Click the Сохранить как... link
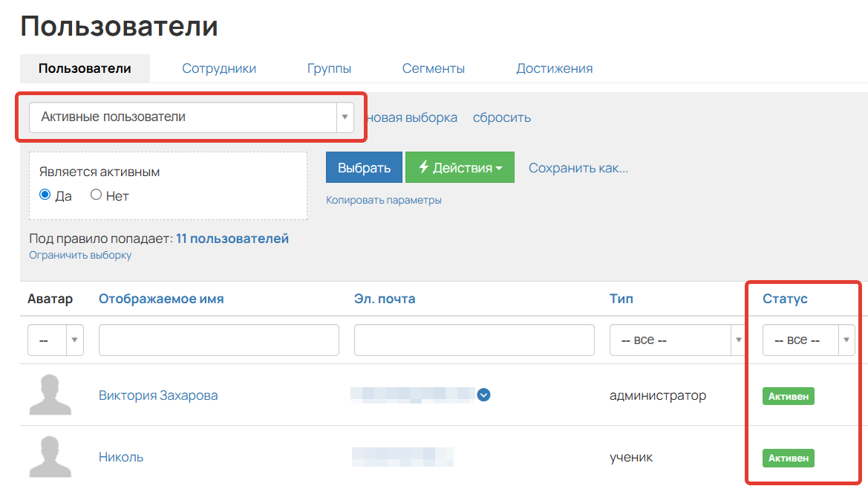Viewport: 868px width, 486px height. 578,167
